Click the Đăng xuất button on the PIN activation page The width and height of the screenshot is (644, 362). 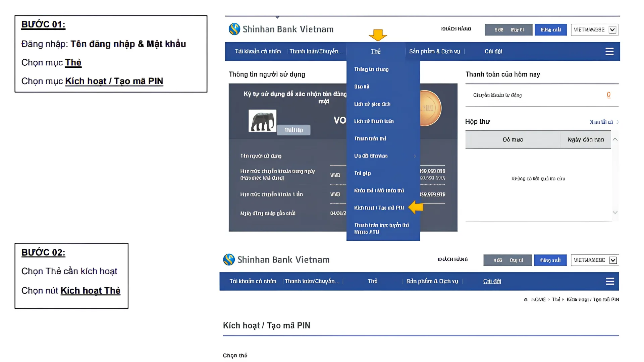click(x=550, y=260)
